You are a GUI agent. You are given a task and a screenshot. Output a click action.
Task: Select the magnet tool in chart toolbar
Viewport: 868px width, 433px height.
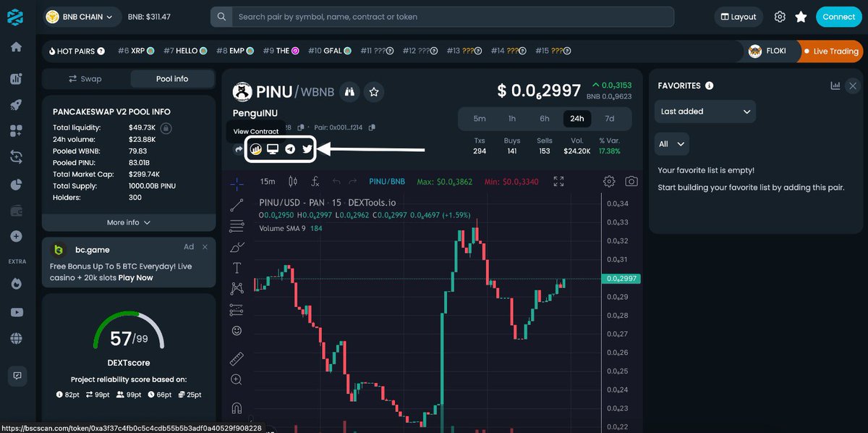click(236, 407)
